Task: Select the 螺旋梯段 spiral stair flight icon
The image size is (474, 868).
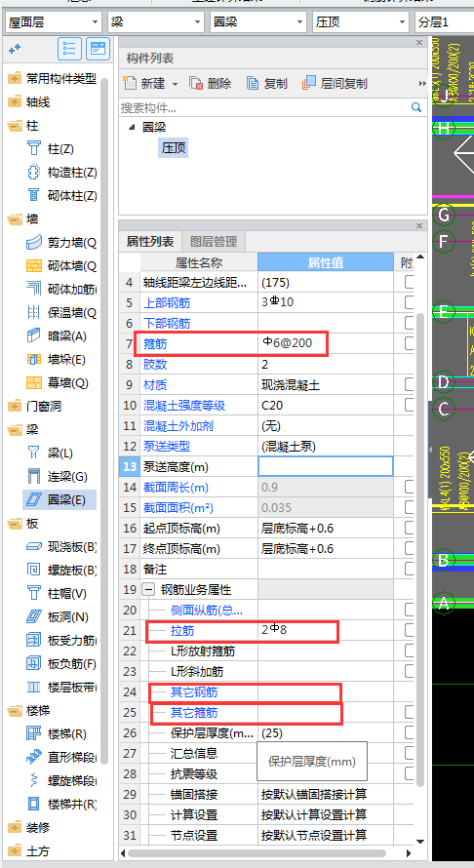Action: click(x=34, y=780)
